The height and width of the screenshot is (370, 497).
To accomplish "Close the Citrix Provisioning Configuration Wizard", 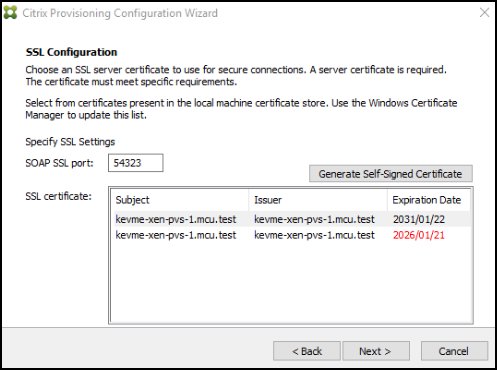I will click(x=484, y=13).
